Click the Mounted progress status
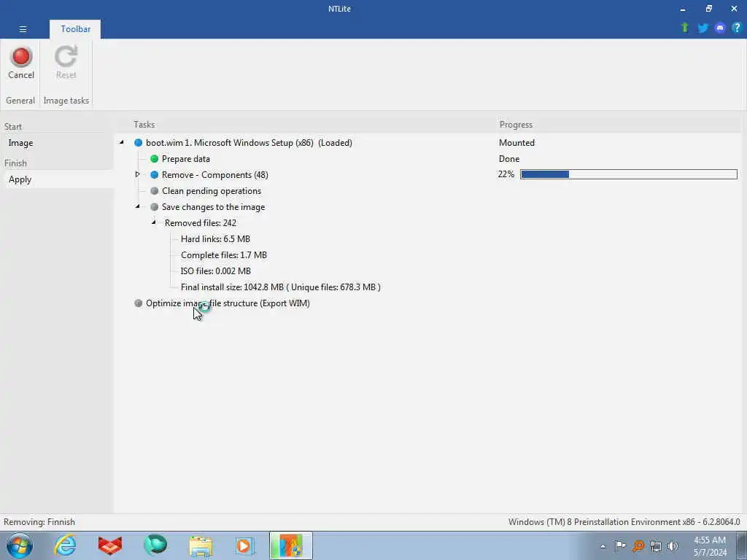 [x=517, y=143]
